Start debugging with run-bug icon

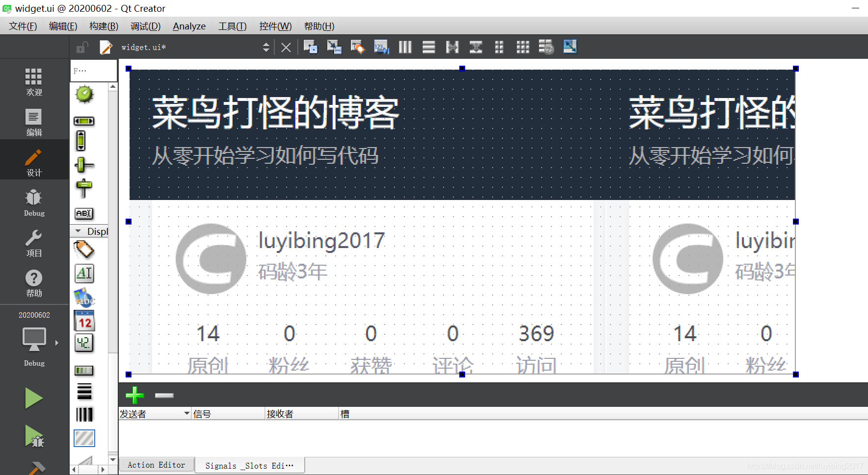pyautogui.click(x=34, y=436)
